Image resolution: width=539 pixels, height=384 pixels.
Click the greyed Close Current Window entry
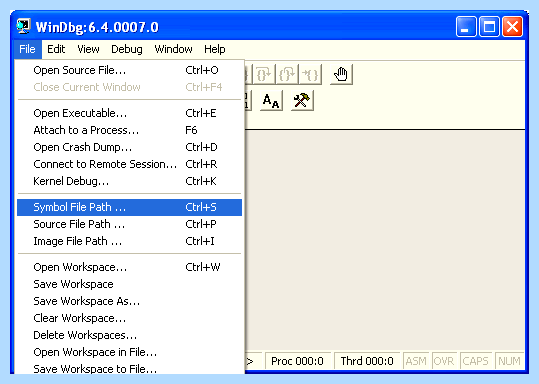pyautogui.click(x=129, y=87)
